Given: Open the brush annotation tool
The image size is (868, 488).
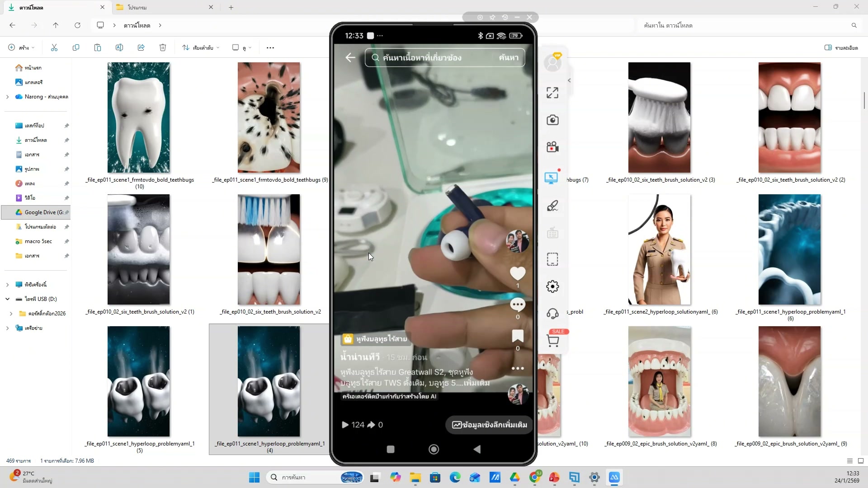Looking at the screenshot, I should (x=552, y=206).
